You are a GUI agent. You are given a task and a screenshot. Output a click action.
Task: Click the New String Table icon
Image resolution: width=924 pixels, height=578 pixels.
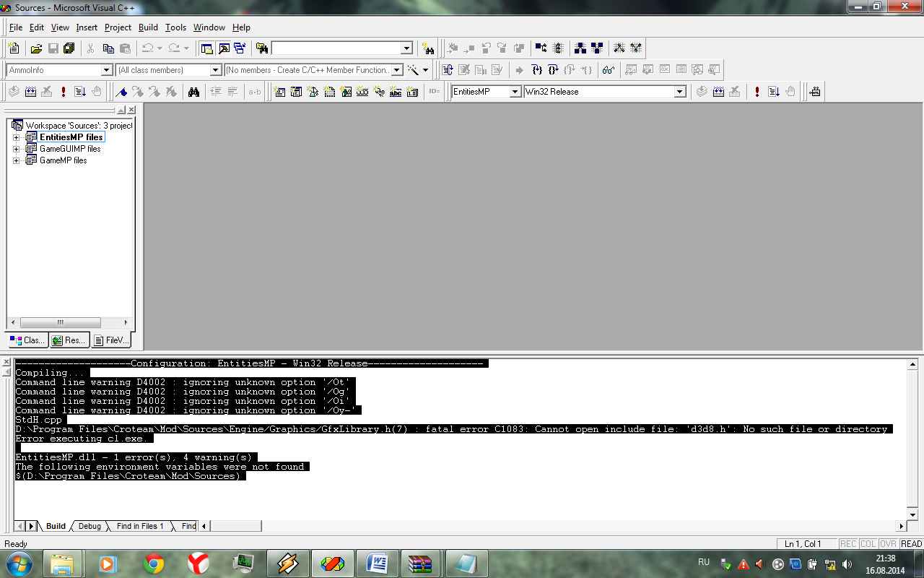click(x=396, y=92)
